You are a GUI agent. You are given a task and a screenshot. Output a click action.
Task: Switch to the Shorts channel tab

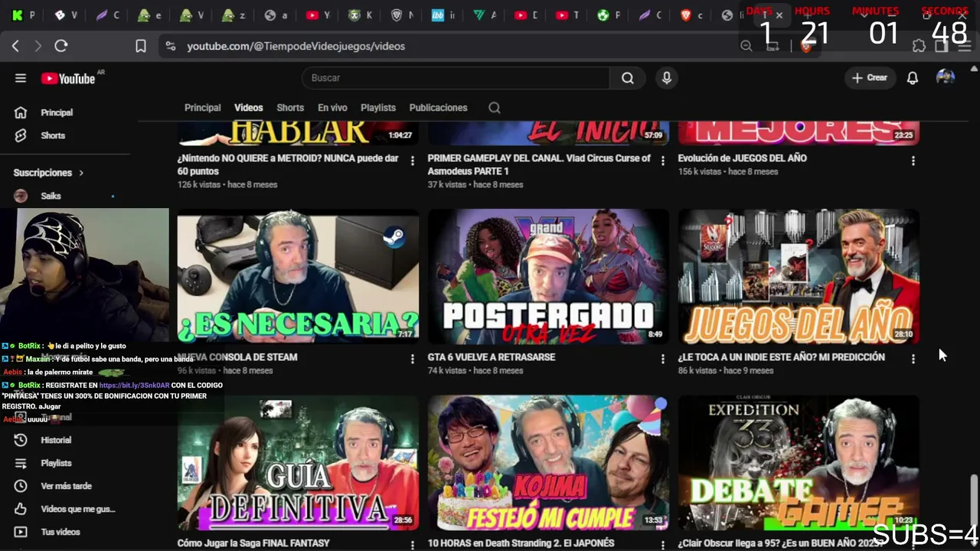tap(290, 108)
